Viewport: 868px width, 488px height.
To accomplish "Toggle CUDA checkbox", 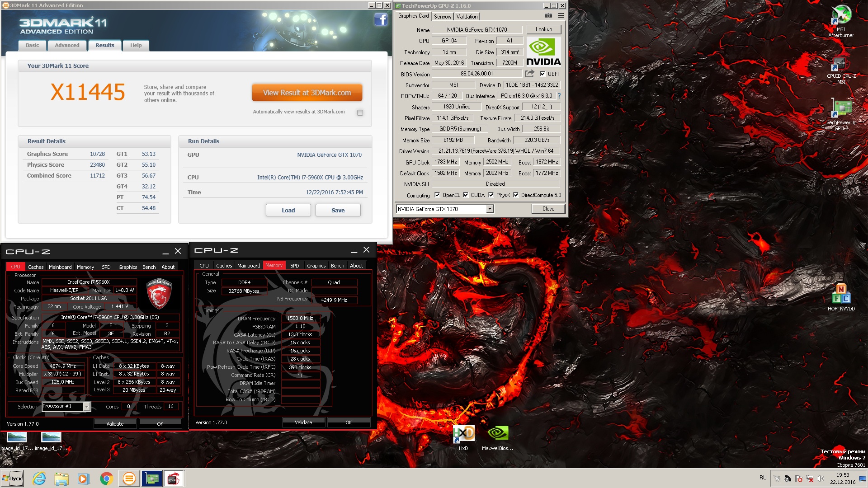I will [466, 195].
